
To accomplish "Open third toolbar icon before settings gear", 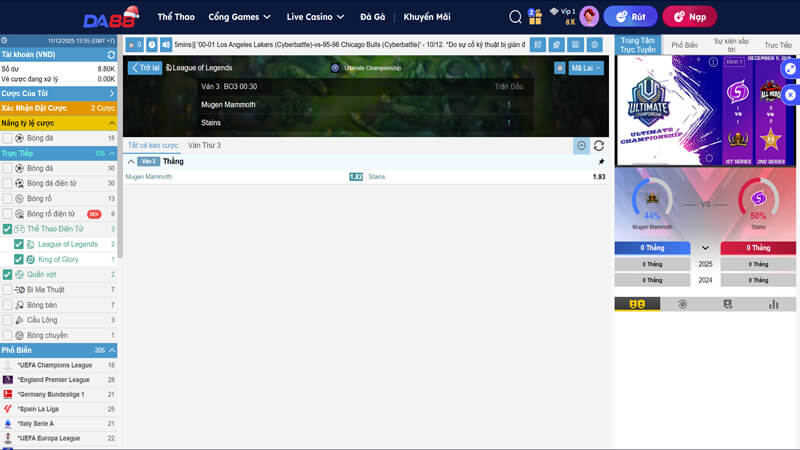I will pyautogui.click(x=576, y=45).
